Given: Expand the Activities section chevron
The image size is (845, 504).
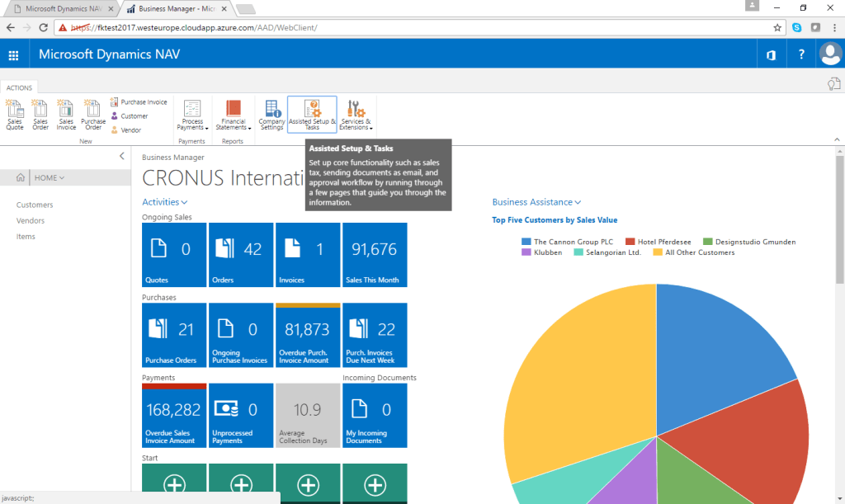Looking at the screenshot, I should click(x=184, y=202).
